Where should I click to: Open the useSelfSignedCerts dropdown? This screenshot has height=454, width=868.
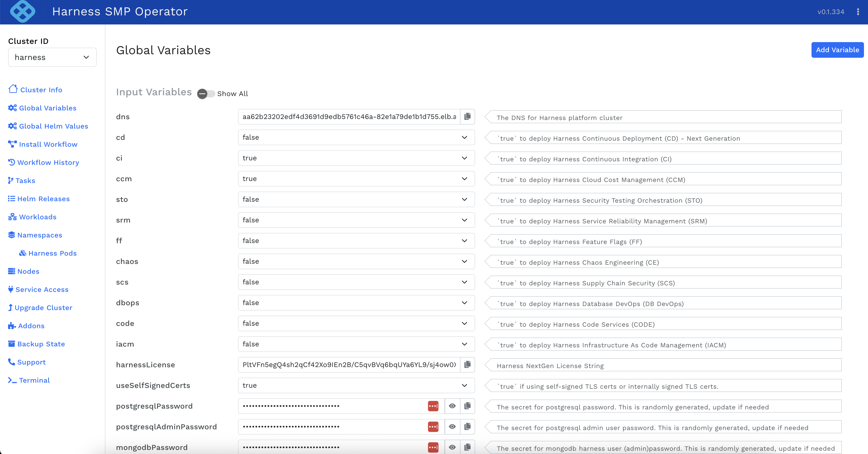[356, 385]
